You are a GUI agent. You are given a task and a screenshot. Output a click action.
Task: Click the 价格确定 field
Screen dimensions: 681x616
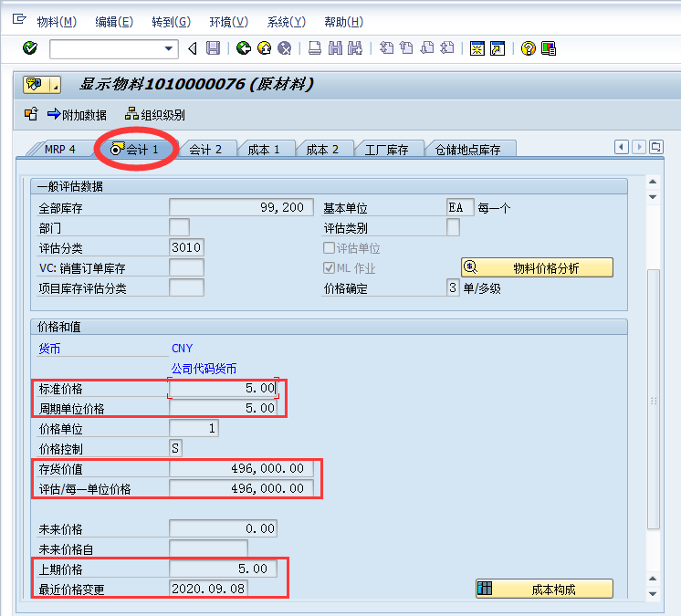(453, 287)
